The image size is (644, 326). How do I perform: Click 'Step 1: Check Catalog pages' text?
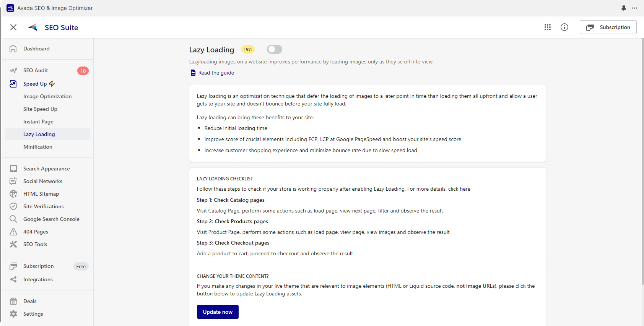click(x=231, y=200)
